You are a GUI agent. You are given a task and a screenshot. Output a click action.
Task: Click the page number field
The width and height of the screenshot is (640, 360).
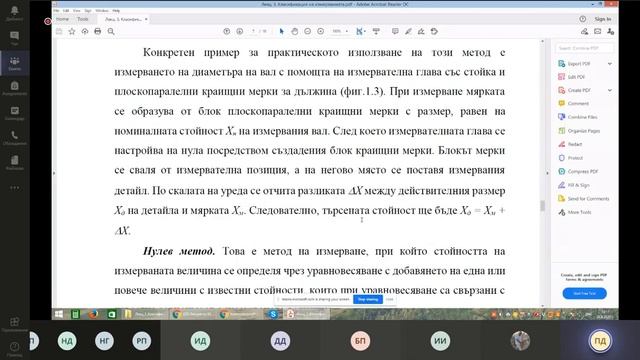coord(253,31)
